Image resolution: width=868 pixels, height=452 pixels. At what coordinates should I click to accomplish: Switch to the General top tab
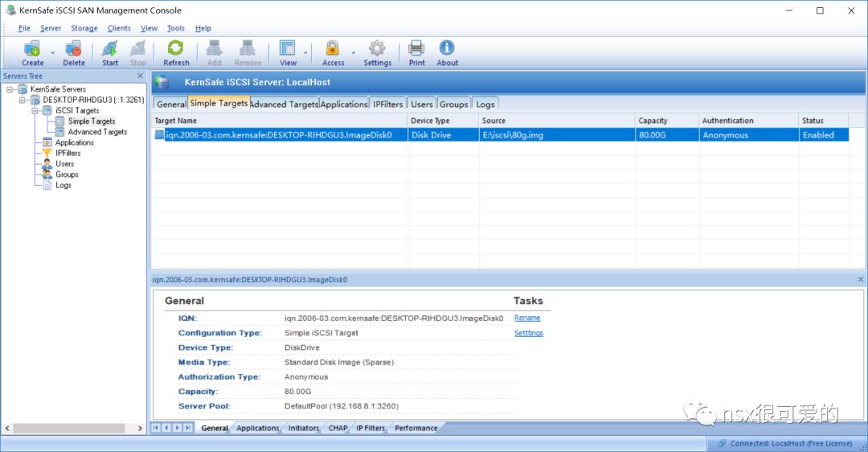point(171,104)
